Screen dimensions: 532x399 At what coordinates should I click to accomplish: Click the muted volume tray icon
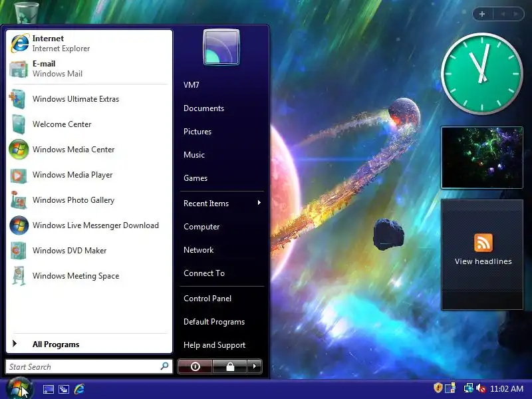tap(480, 388)
